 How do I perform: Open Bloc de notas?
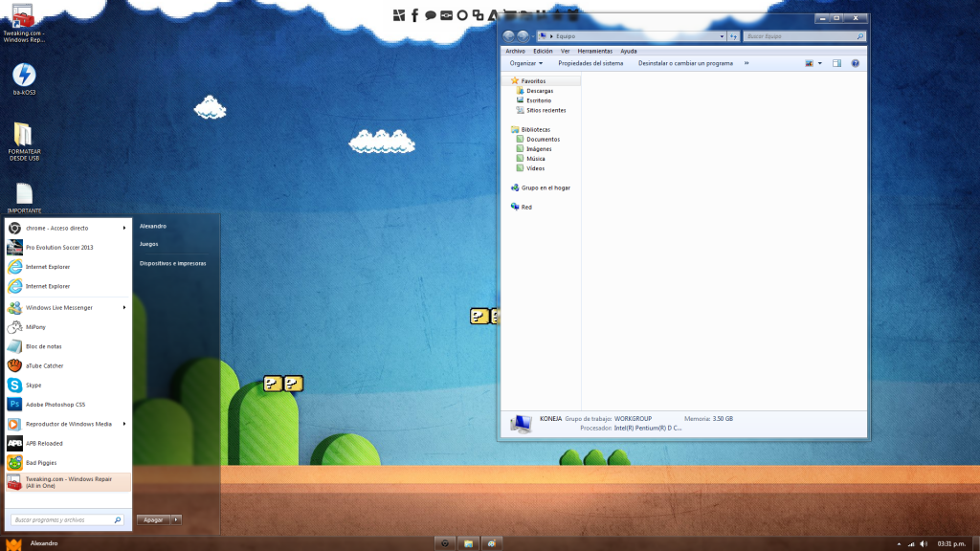coord(68,346)
